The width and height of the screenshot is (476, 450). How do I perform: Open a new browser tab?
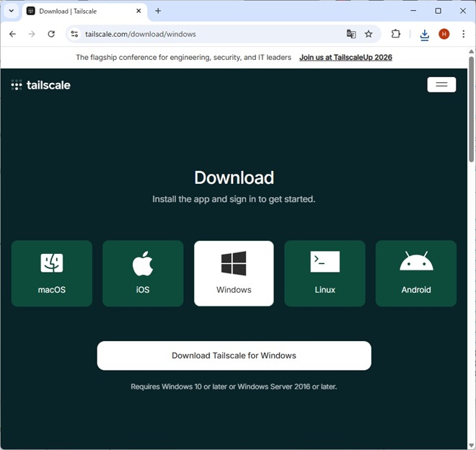[x=158, y=11]
